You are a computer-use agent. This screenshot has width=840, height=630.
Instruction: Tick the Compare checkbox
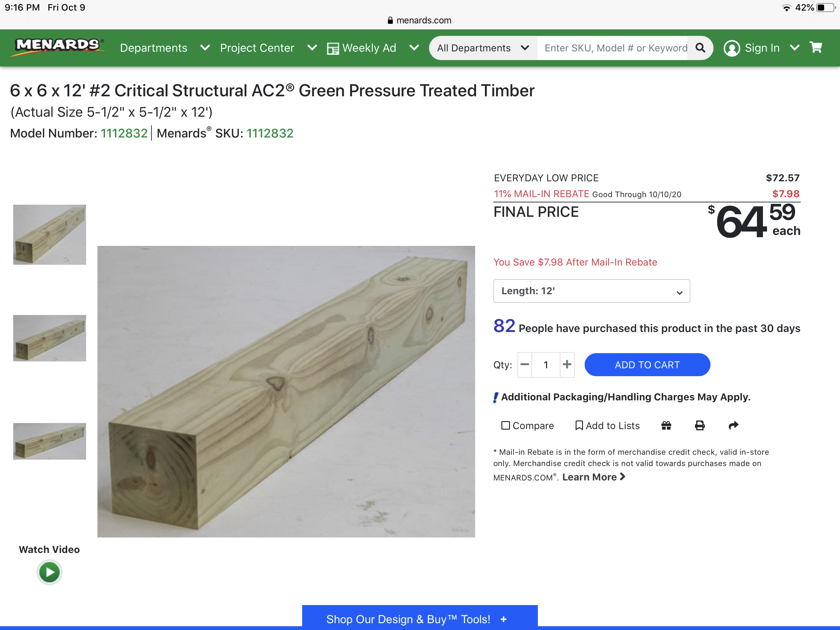[x=505, y=425]
